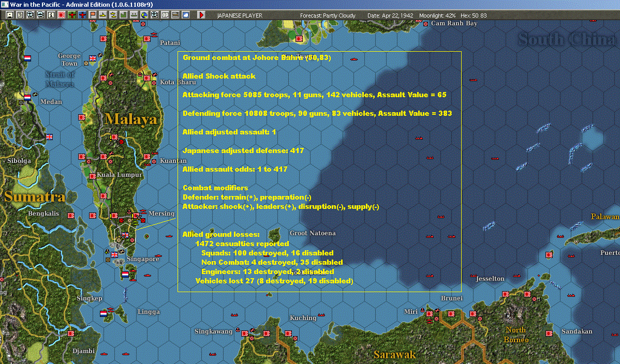Click 'Date: Apr 22, 1942' status text

click(390, 16)
